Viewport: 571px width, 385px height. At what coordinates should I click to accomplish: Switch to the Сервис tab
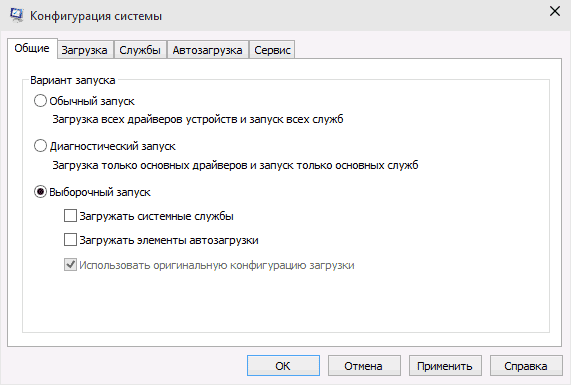tap(272, 50)
